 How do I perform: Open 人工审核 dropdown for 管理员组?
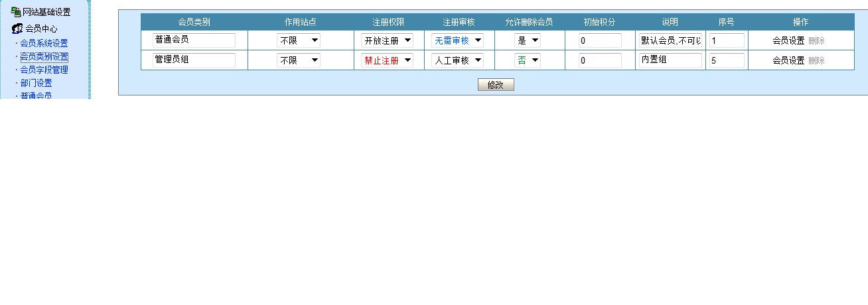click(x=457, y=60)
